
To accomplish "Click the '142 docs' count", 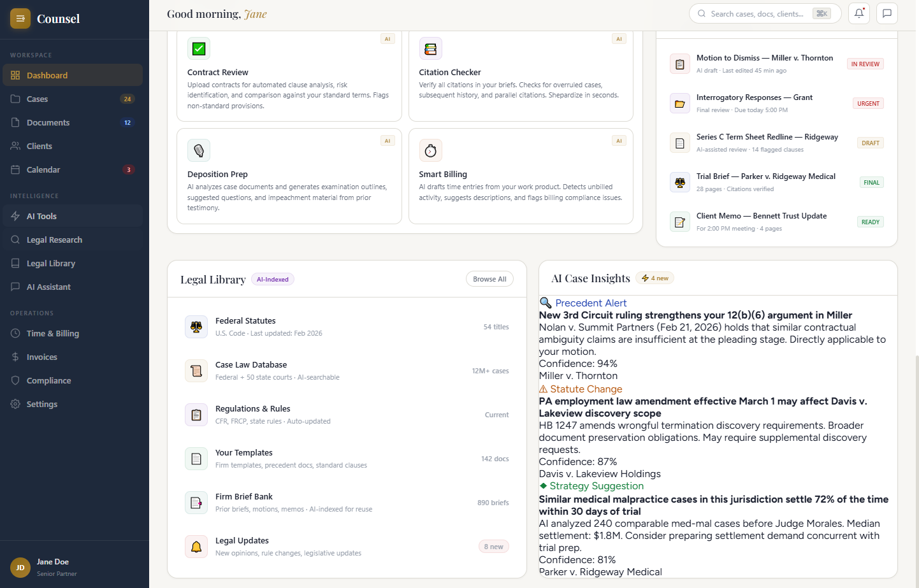I will point(495,459).
